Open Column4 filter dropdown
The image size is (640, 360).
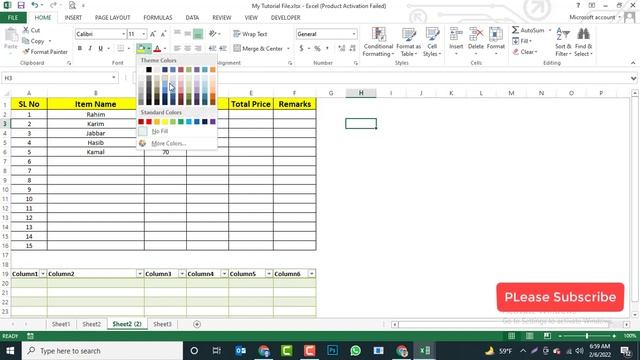pos(224,273)
